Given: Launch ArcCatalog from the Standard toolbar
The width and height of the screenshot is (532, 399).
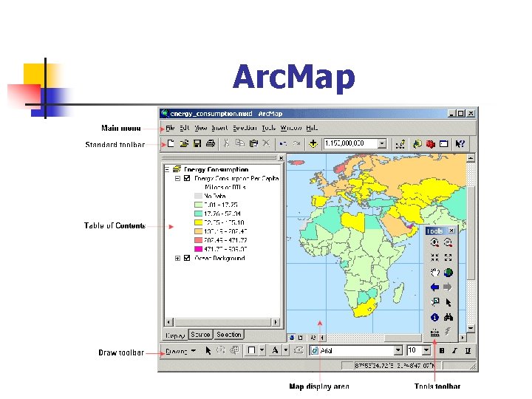Looking at the screenshot, I should pos(417,144).
